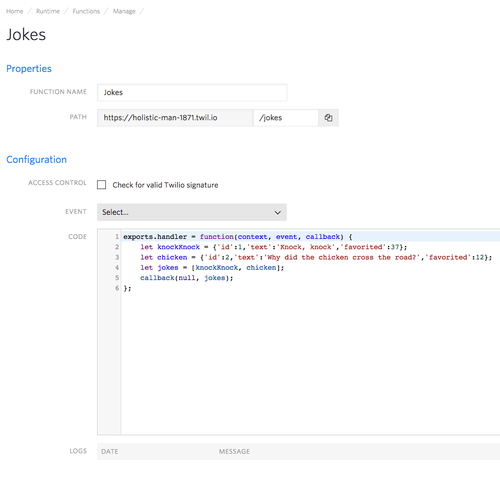Viewport: 500px width, 482px height.
Task: Place cursor on code line 1
Action: tap(311, 237)
